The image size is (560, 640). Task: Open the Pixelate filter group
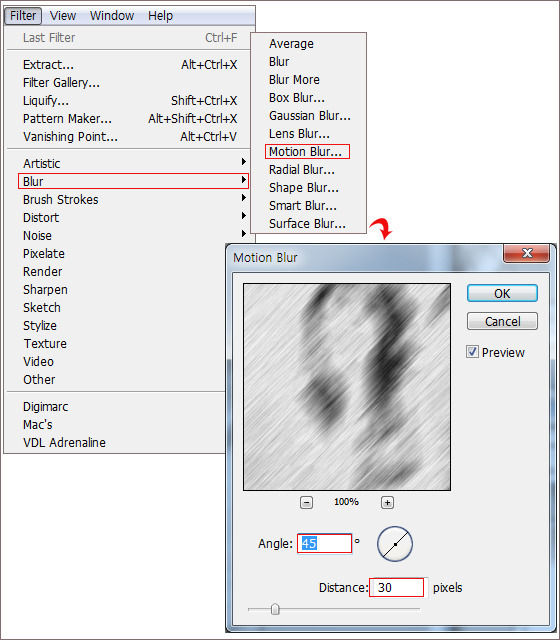click(x=44, y=253)
